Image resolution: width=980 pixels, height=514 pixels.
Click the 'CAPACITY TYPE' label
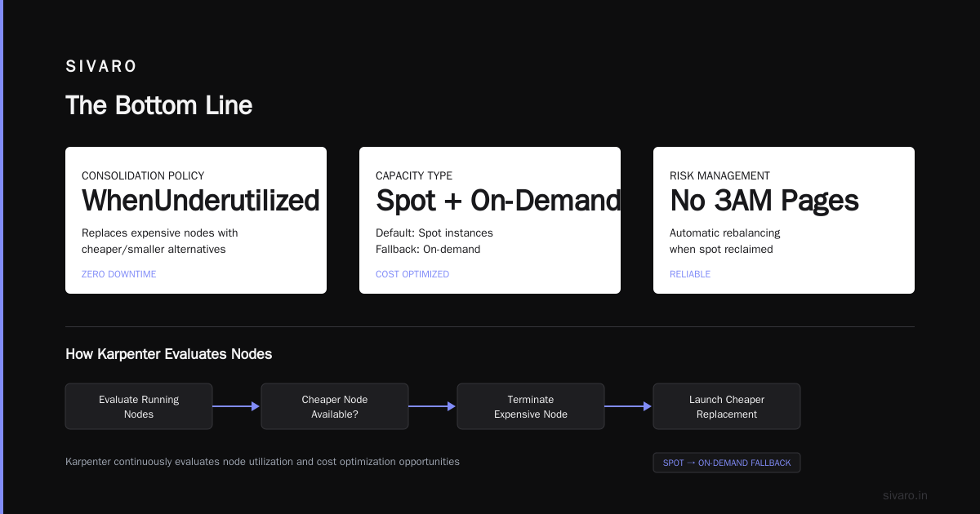pyautogui.click(x=414, y=175)
